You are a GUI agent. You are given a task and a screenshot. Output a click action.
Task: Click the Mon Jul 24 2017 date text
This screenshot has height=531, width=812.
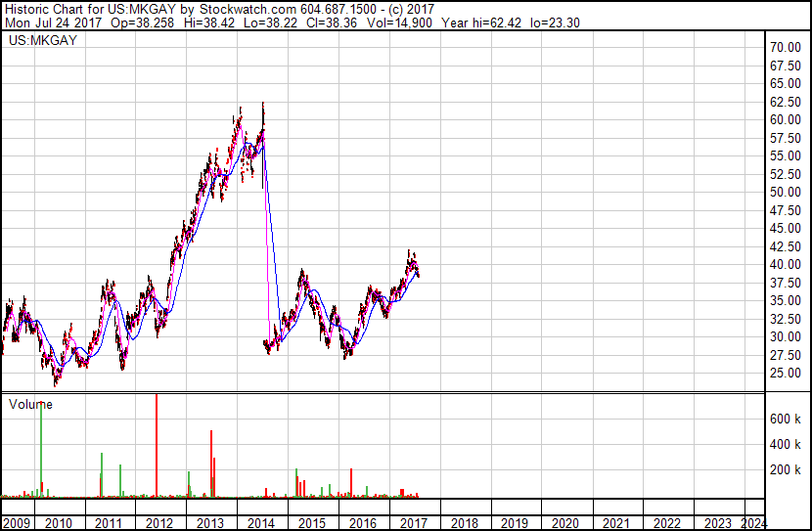click(x=54, y=22)
